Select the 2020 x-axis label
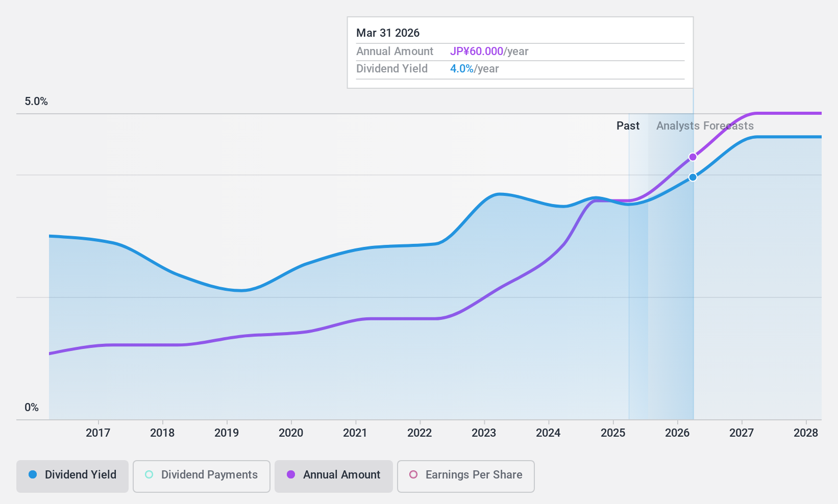The image size is (838, 504). (291, 433)
